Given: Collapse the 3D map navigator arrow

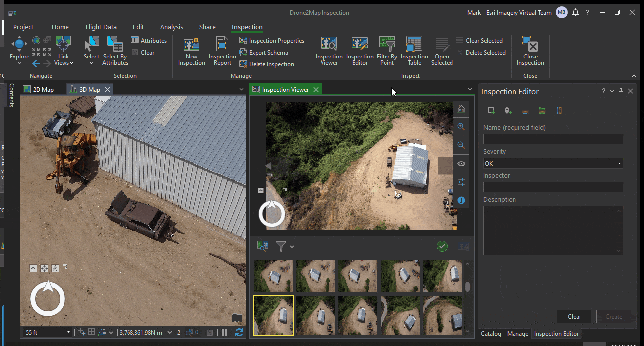Looking at the screenshot, I should tap(33, 268).
